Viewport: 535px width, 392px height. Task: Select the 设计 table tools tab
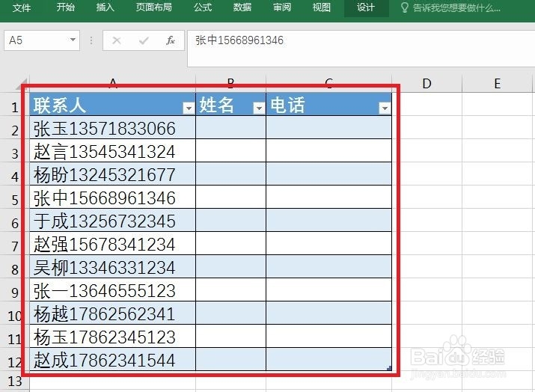[366, 7]
